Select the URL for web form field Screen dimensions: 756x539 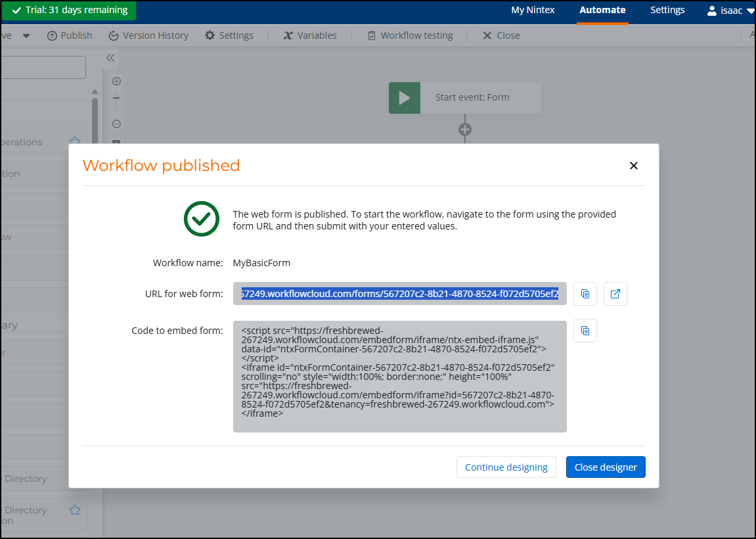coord(400,293)
